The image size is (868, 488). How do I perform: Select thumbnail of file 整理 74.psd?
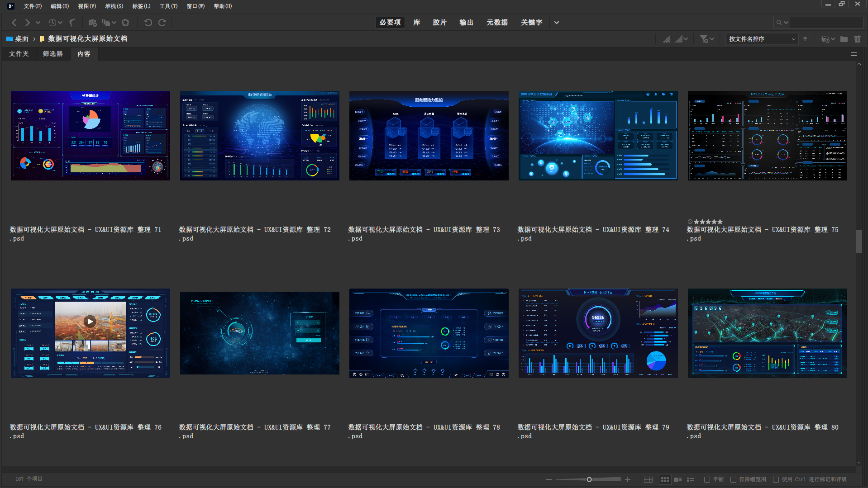click(598, 136)
